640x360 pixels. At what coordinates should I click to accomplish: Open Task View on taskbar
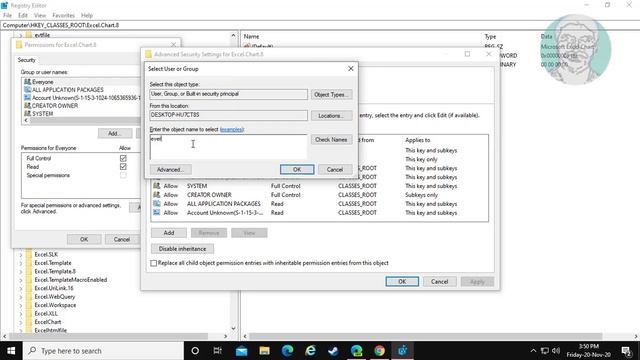tap(218, 351)
